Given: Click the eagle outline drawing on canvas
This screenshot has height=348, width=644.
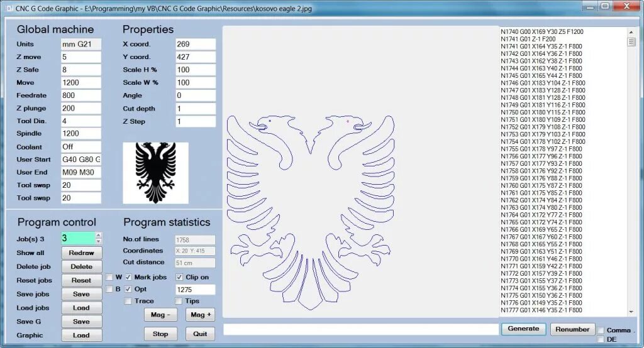Looking at the screenshot, I should pyautogui.click(x=311, y=212).
